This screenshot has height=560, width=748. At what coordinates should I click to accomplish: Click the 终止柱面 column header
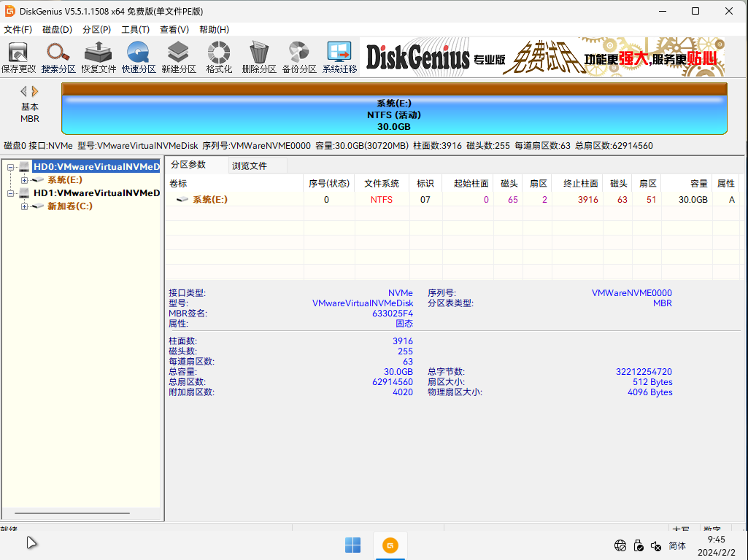point(578,184)
